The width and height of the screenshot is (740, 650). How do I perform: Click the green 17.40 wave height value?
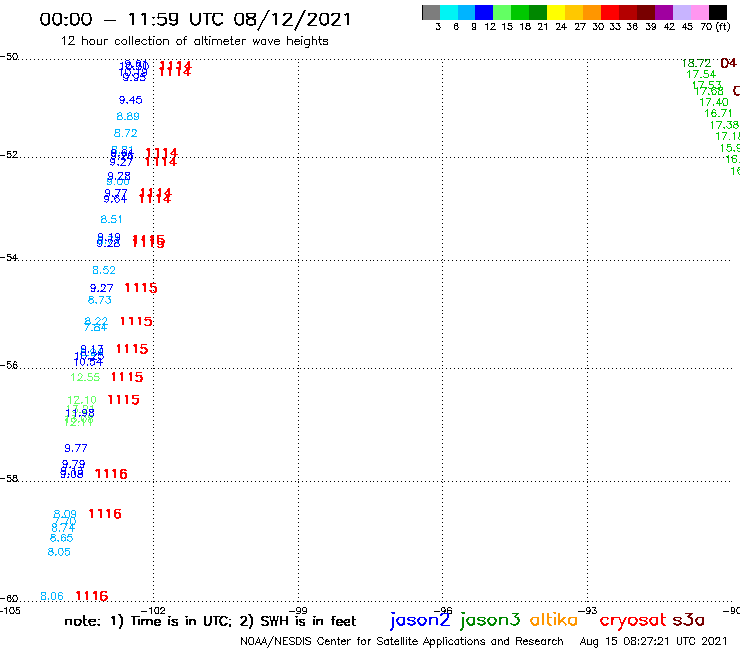(714, 102)
